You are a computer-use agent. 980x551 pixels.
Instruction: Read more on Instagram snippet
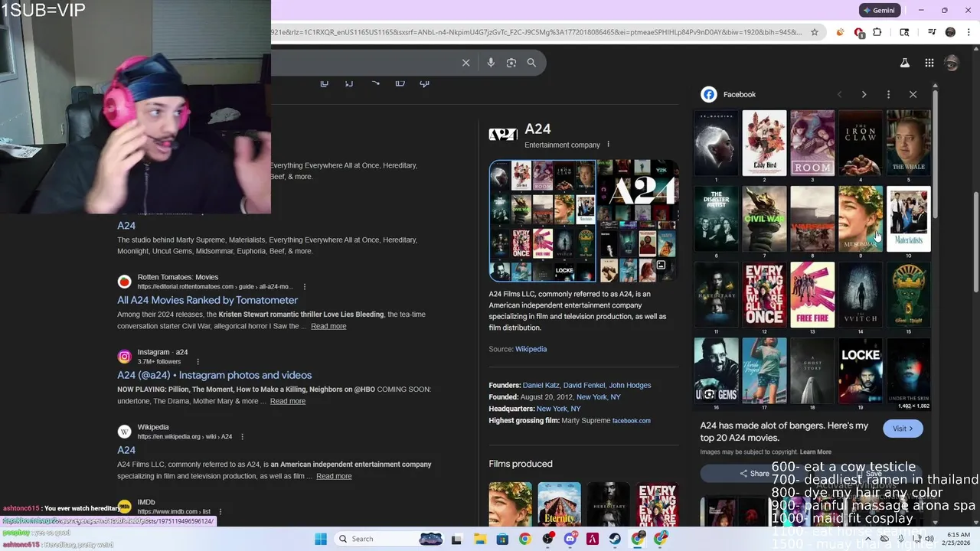pyautogui.click(x=288, y=401)
